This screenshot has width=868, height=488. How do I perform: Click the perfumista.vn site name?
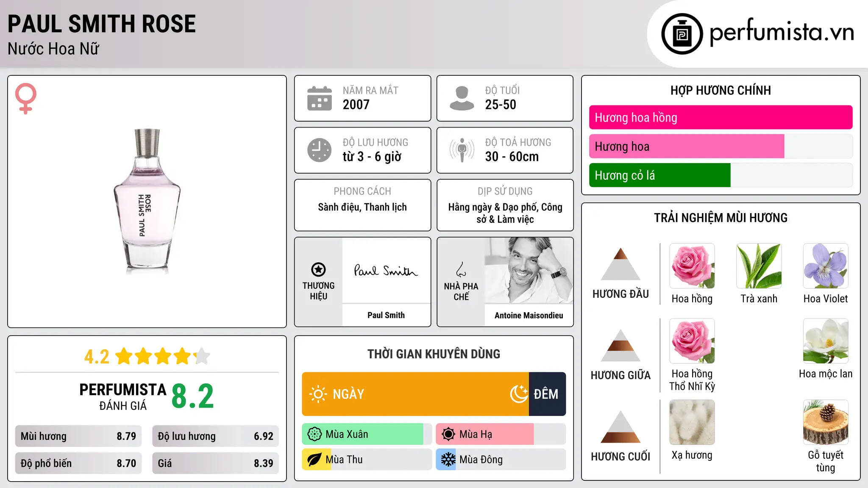pos(782,32)
